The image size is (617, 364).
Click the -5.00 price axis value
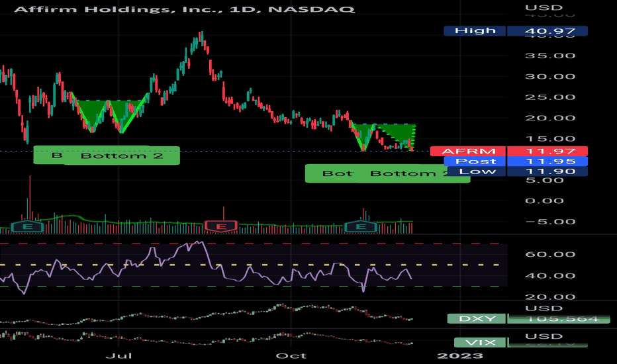(549, 222)
